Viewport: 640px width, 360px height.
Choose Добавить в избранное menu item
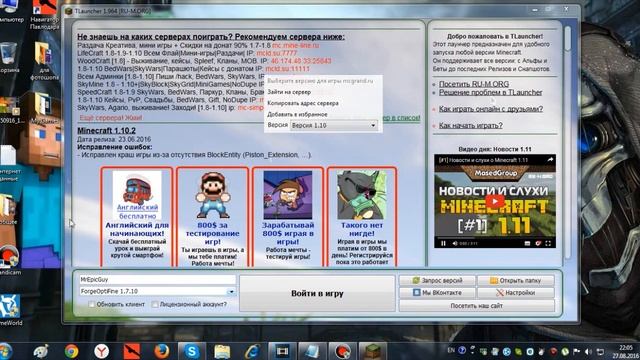coord(297,115)
